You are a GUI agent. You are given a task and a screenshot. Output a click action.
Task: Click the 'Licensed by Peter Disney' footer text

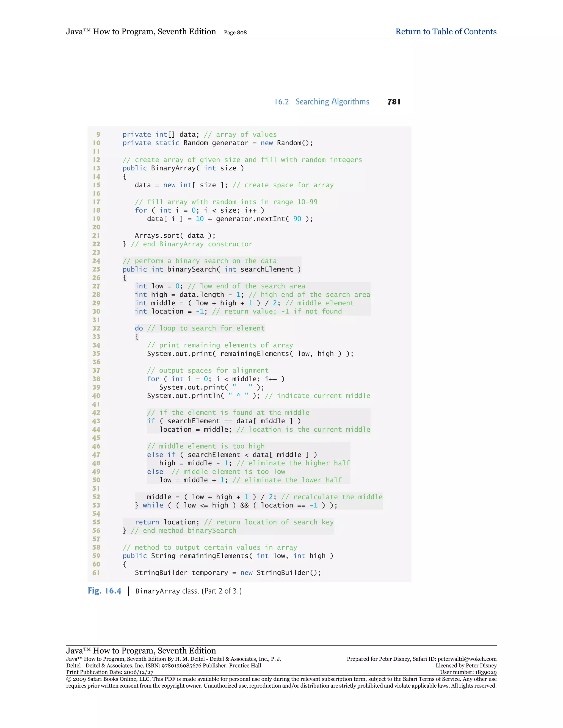(466, 666)
